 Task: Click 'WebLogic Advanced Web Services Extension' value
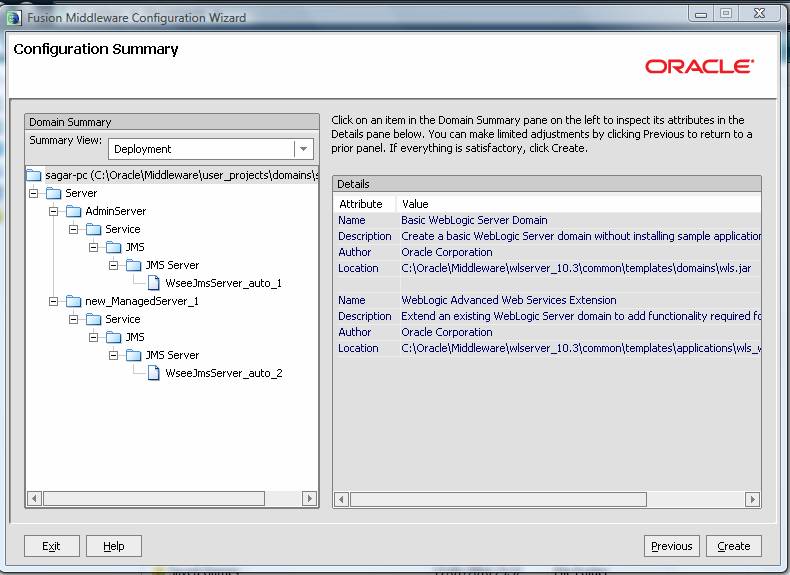508,300
